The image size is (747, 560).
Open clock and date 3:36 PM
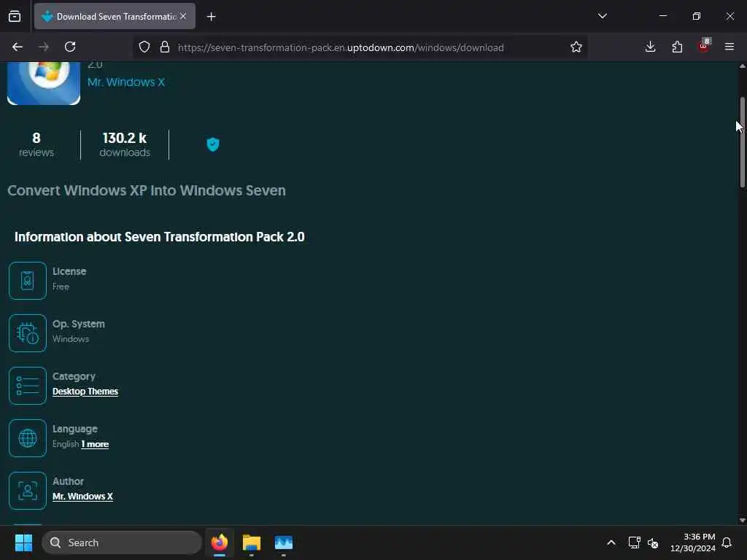[693, 542]
